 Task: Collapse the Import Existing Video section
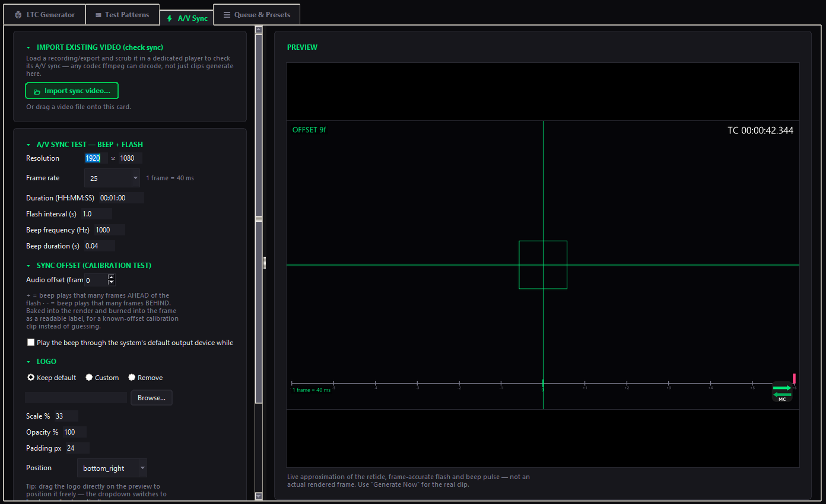(x=28, y=47)
